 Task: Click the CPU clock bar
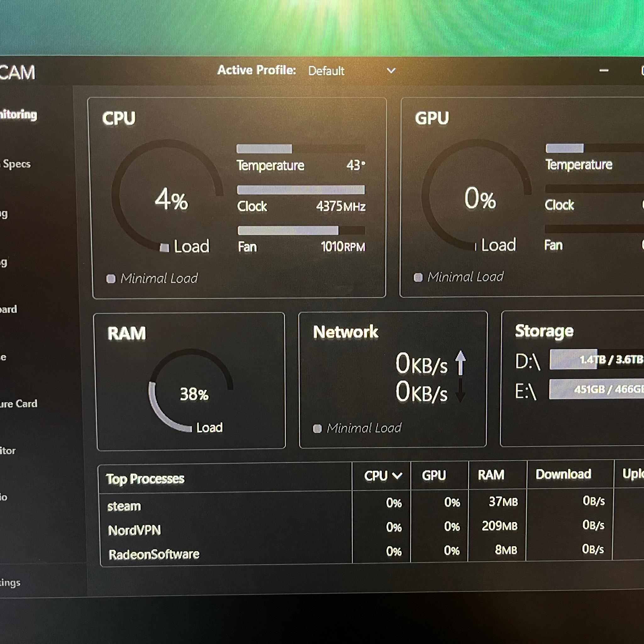tap(301, 190)
